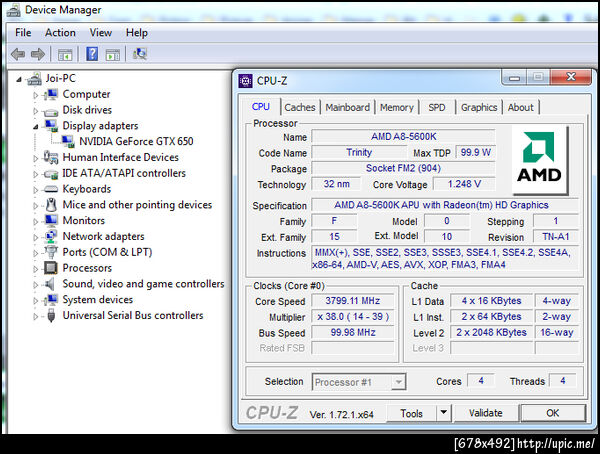Click the CPU-Z title bar app icon
This screenshot has height=454, width=600.
point(245,81)
